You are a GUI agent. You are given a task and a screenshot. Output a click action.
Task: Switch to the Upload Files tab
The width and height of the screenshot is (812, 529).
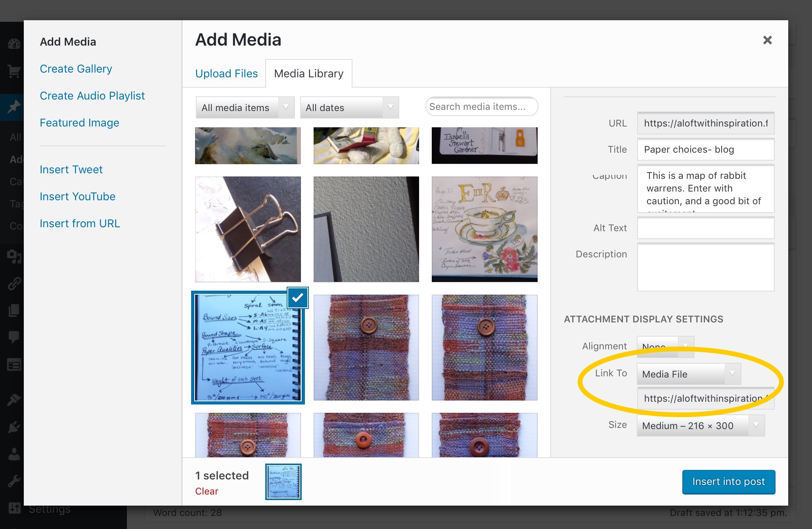coord(226,73)
